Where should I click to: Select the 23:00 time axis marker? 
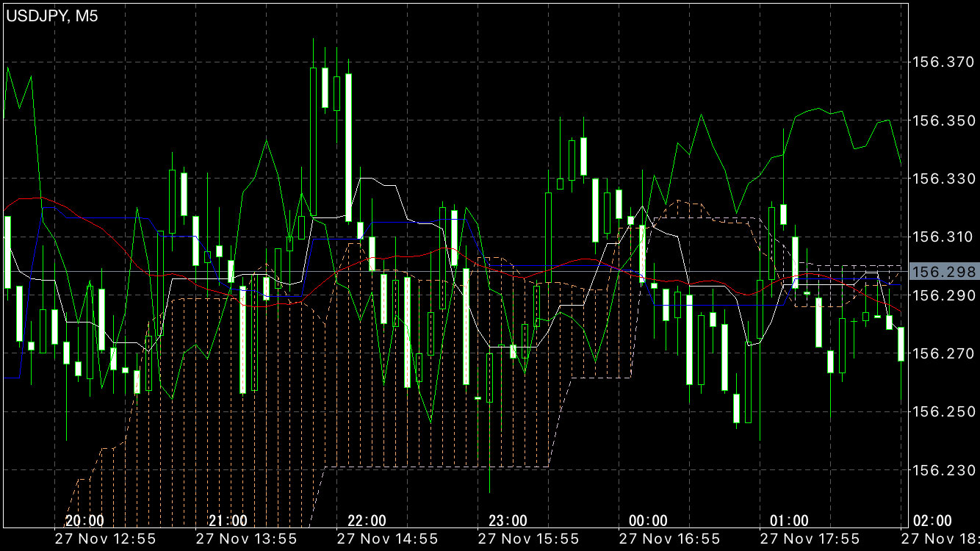click(508, 521)
